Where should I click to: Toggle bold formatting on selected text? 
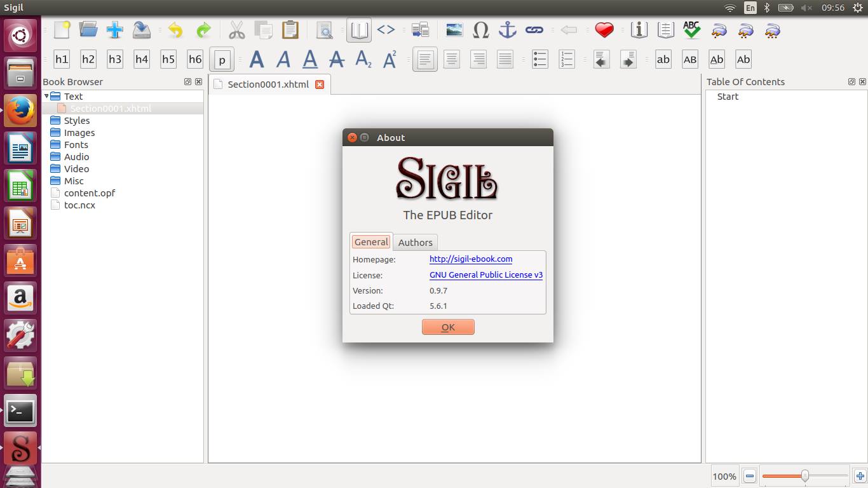point(257,59)
